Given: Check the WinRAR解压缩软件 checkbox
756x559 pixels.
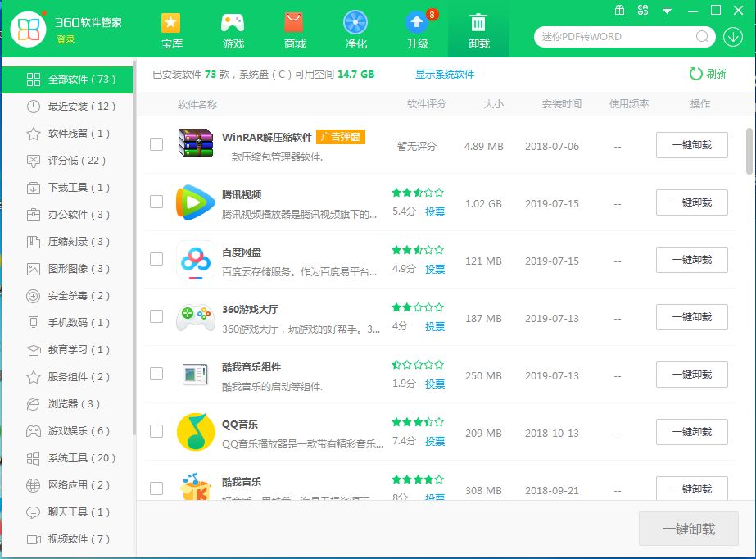Looking at the screenshot, I should point(156,144).
